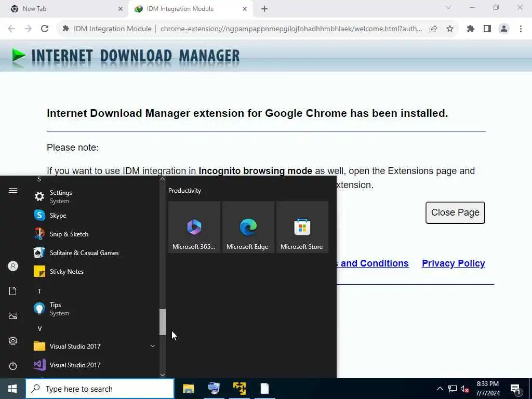Show hidden system tray icons
This screenshot has height=399, width=532.
[440, 389]
